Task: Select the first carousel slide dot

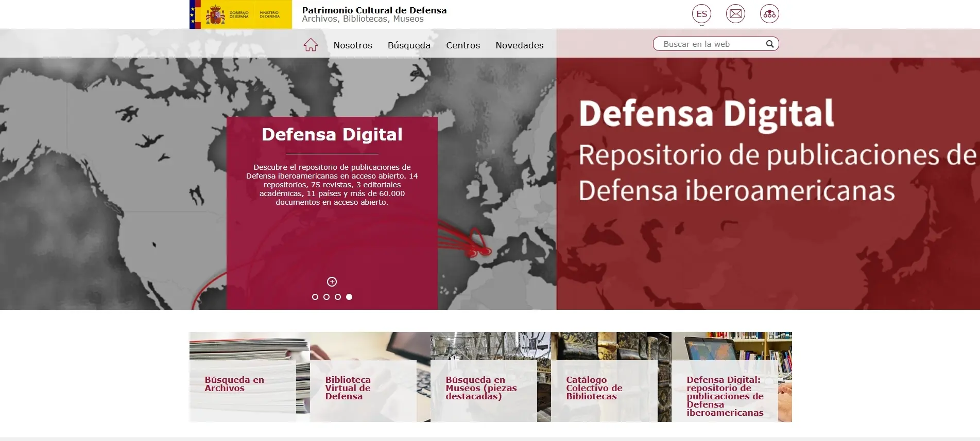Action: (x=315, y=297)
